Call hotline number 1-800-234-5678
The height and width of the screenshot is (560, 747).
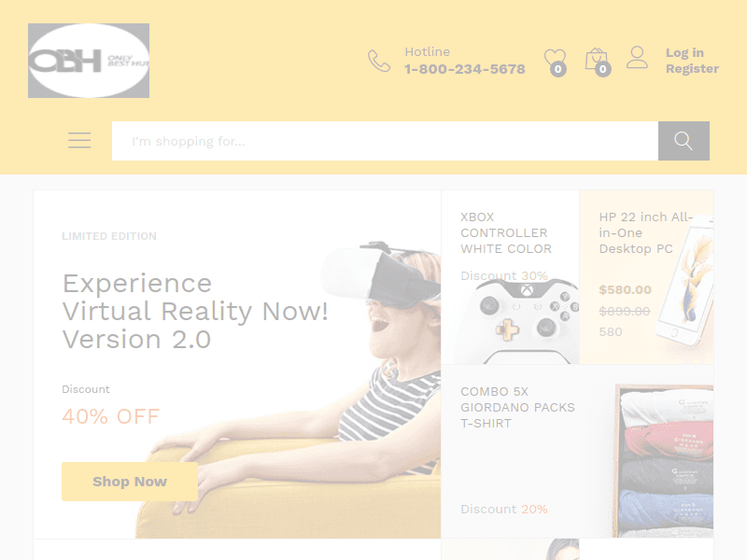coord(464,69)
